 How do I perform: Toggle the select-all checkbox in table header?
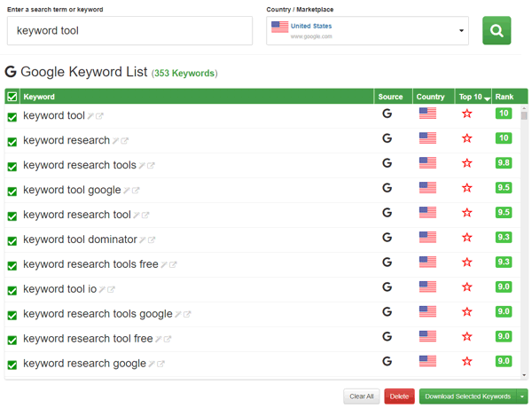[x=12, y=97]
